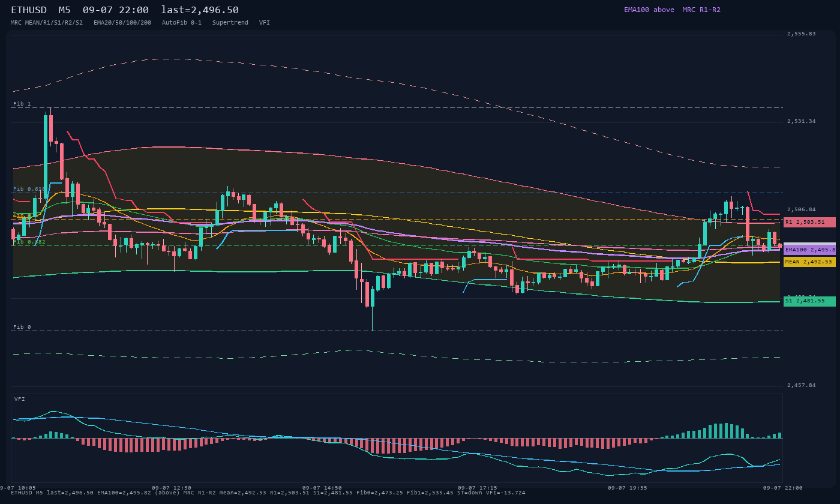Screen dimensions: 840x504
Task: Click the purple EMA100 price tag
Action: click(809, 250)
